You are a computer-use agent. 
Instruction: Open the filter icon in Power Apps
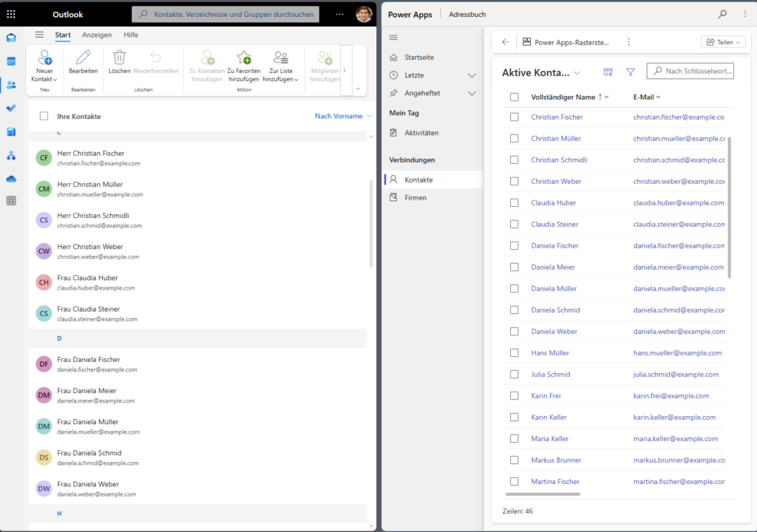coord(630,72)
